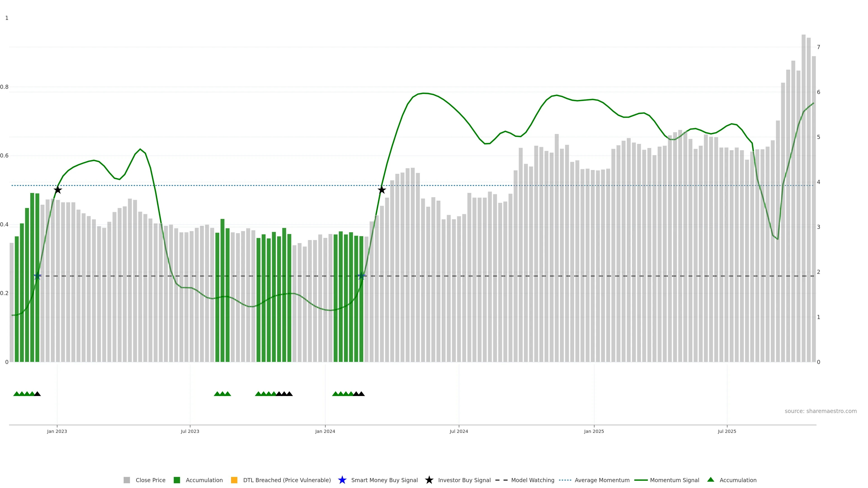The image size is (868, 488).
Task: Click the black star marker near Jan 2023
Action: point(58,190)
